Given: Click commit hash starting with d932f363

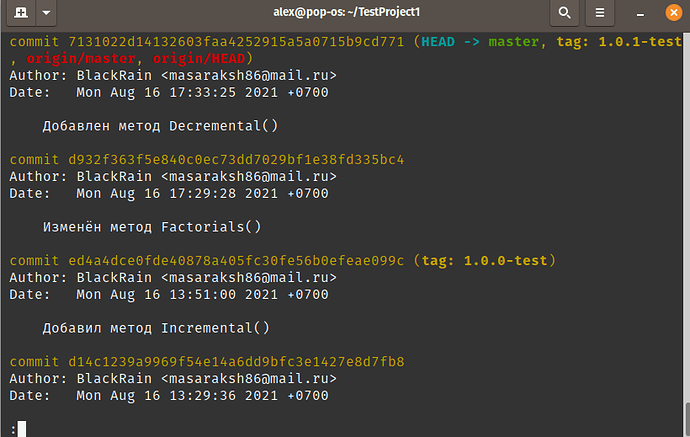Looking at the screenshot, I should [x=236, y=160].
